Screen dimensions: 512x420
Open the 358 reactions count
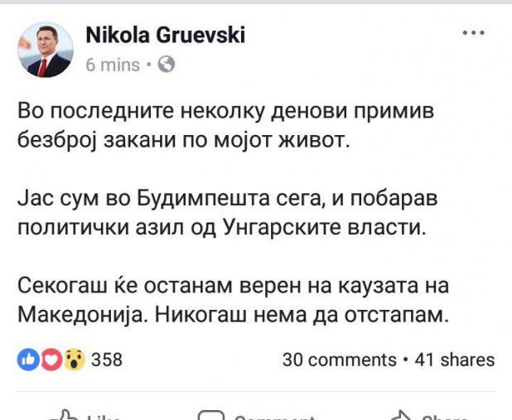(106, 360)
